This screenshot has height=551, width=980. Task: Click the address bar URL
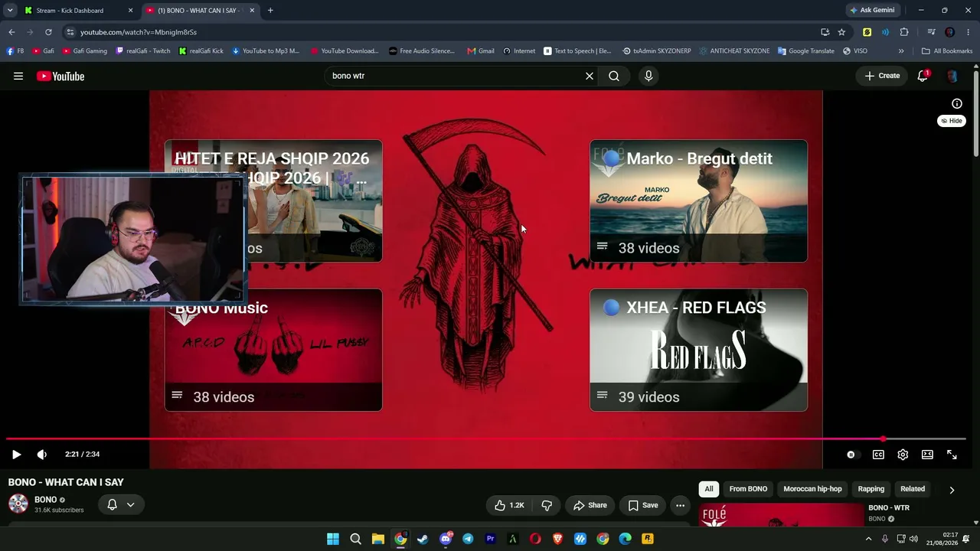coord(139,32)
